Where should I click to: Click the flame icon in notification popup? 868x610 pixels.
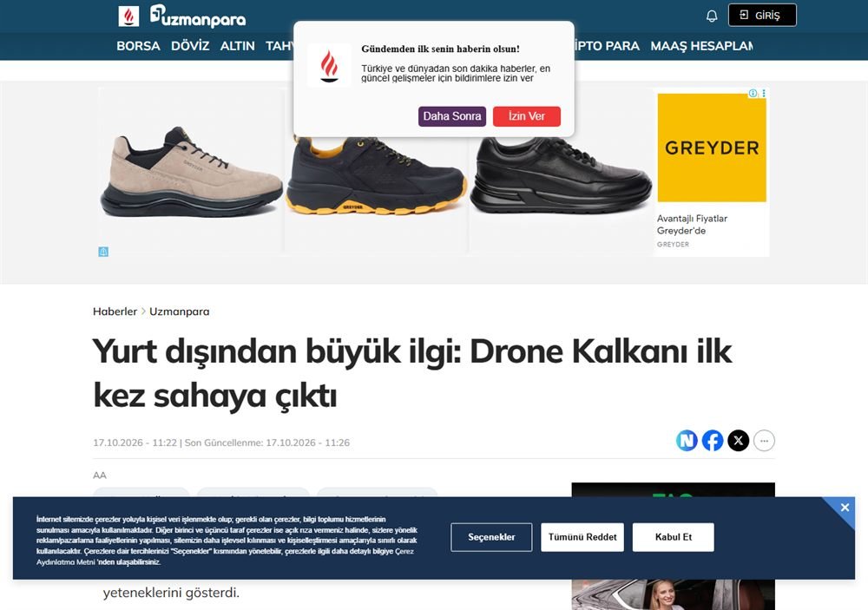329,66
